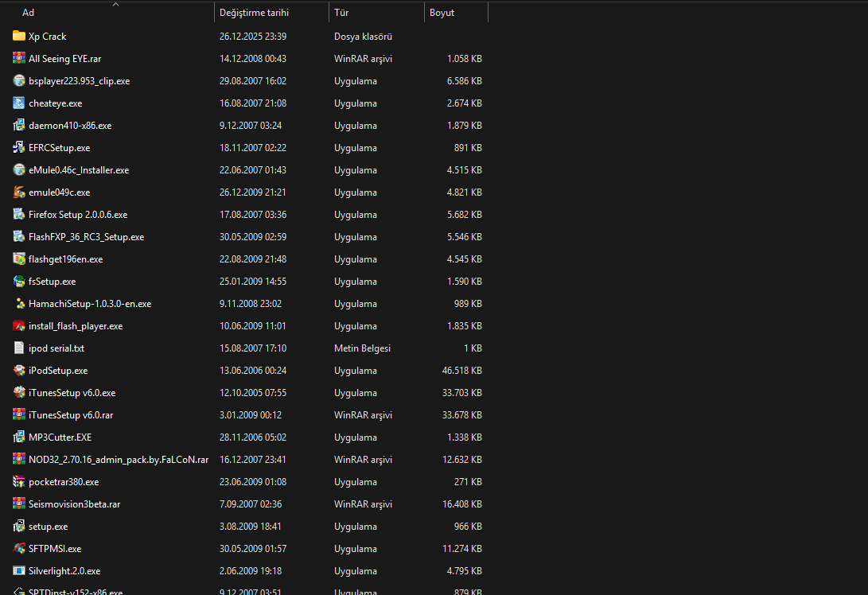Select file name bsplayer223.953_clip.exe
Viewport: 868px width, 595px height.
tap(79, 81)
